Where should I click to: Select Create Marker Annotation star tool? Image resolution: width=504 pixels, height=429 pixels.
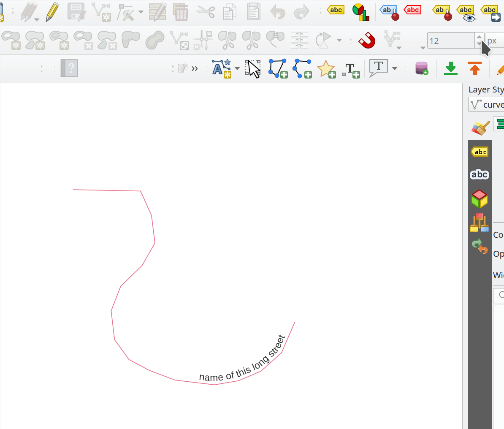[x=326, y=69]
